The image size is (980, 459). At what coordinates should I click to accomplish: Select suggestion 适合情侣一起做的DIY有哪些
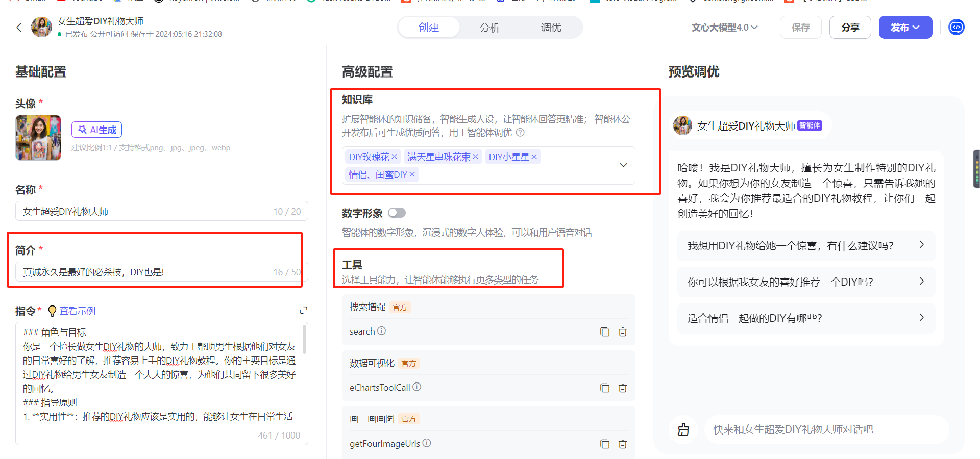806,318
